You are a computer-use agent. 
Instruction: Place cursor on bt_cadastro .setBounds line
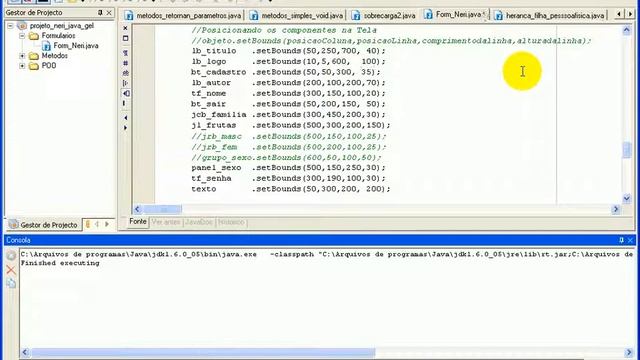[286, 72]
